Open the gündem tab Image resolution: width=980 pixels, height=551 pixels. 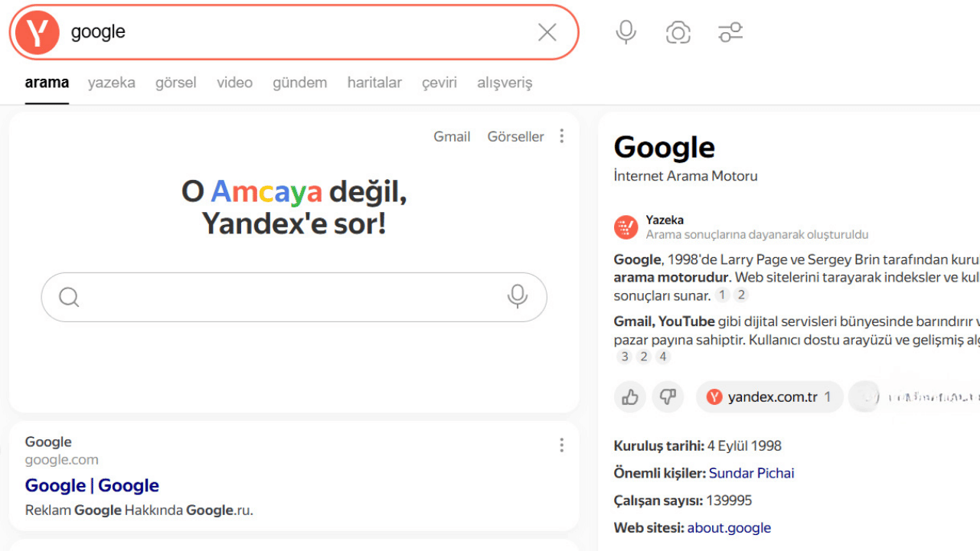pyautogui.click(x=299, y=83)
